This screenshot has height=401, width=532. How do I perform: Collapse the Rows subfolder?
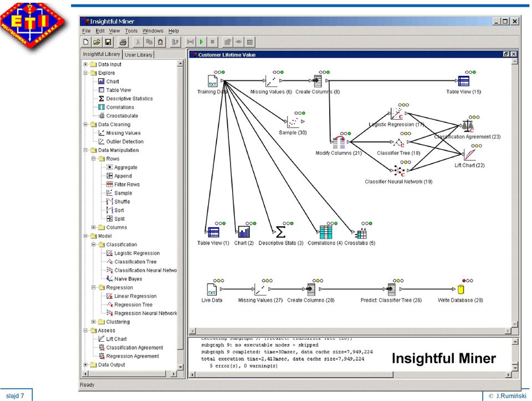[x=94, y=159]
